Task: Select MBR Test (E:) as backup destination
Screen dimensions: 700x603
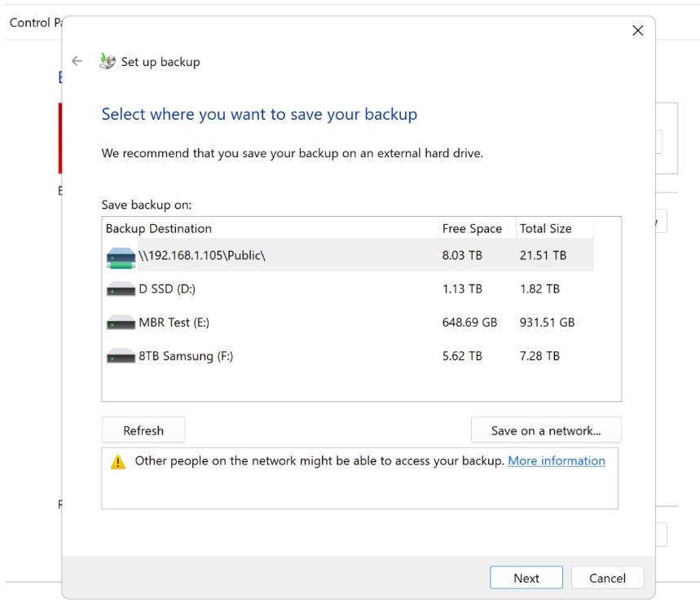Action: coord(244,321)
